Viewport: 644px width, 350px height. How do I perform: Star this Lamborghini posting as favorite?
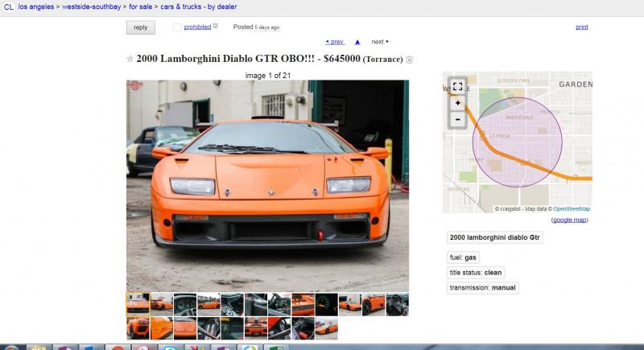130,59
